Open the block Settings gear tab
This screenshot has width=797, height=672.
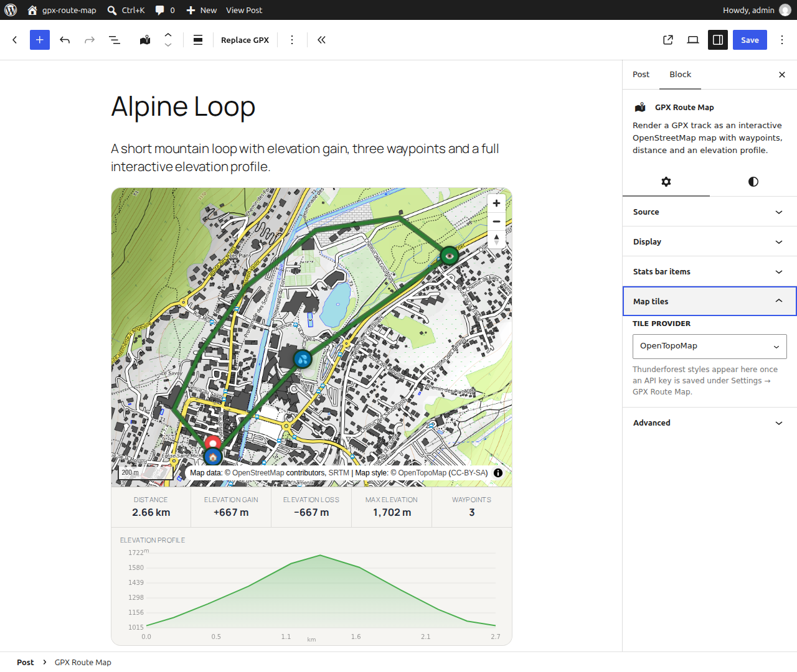point(666,182)
